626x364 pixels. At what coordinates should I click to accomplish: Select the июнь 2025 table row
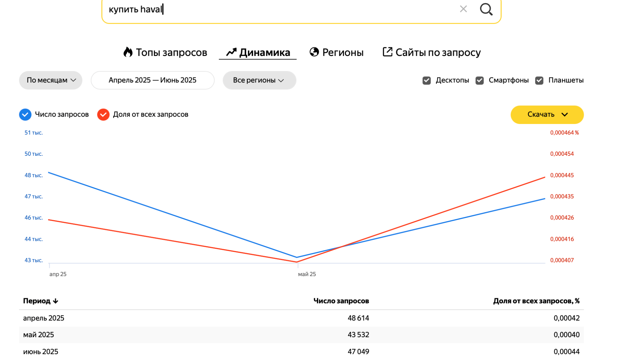(x=301, y=351)
